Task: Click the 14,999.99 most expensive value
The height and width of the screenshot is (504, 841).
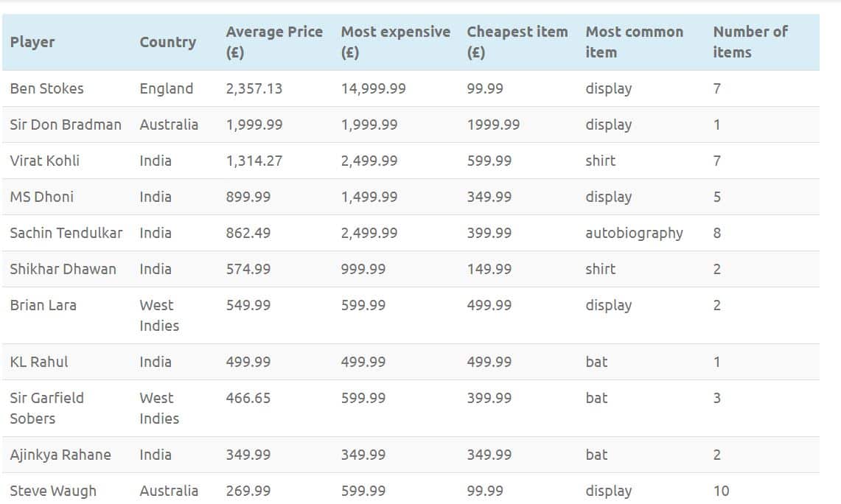Action: 373,88
